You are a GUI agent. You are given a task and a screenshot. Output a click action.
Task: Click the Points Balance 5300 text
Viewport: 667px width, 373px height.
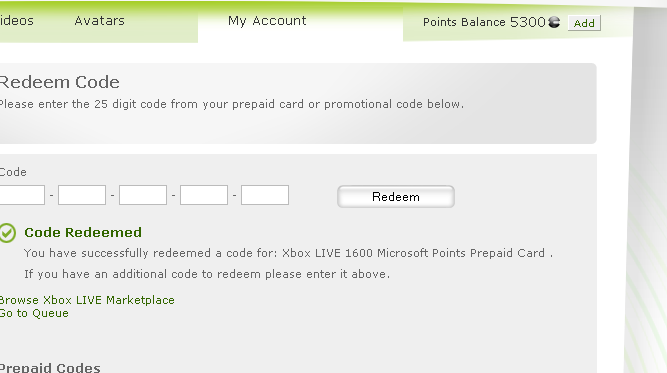pos(484,22)
